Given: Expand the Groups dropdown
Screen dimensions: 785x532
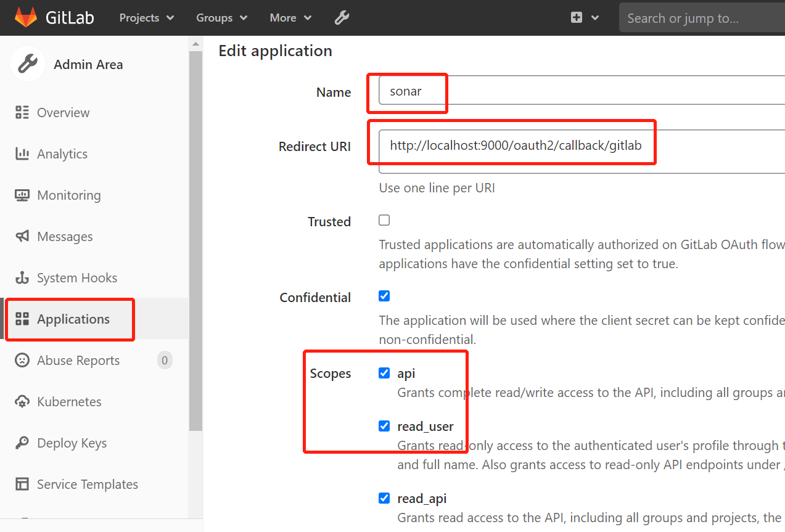Looking at the screenshot, I should (x=221, y=18).
